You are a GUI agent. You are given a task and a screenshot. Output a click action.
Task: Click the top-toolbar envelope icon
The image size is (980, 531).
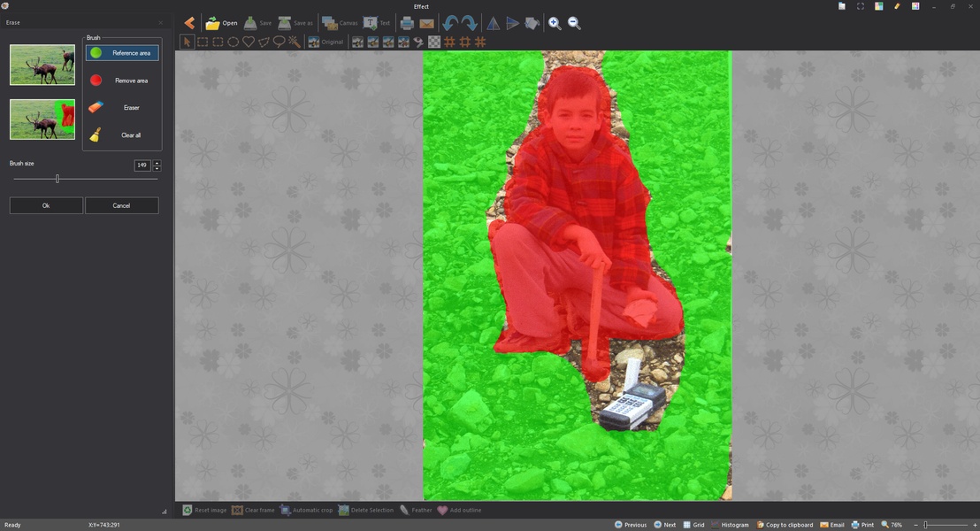pos(426,24)
